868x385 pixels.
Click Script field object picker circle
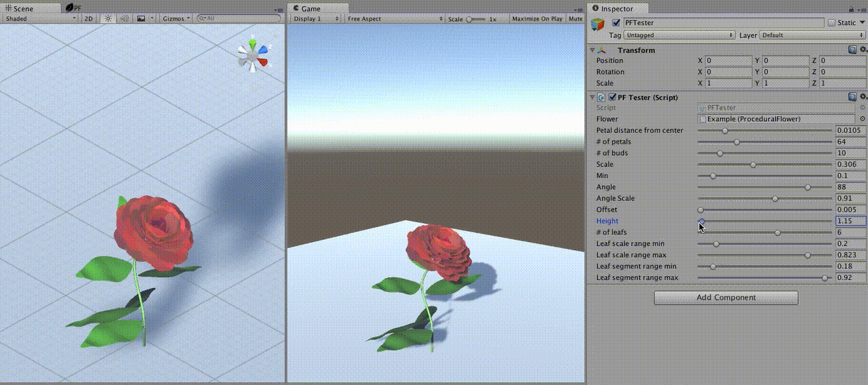coord(863,107)
